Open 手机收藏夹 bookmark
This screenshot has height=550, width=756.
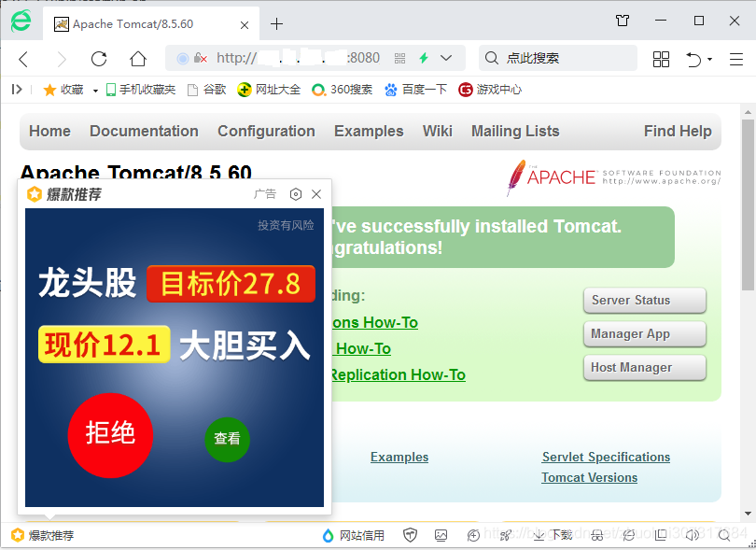point(141,90)
